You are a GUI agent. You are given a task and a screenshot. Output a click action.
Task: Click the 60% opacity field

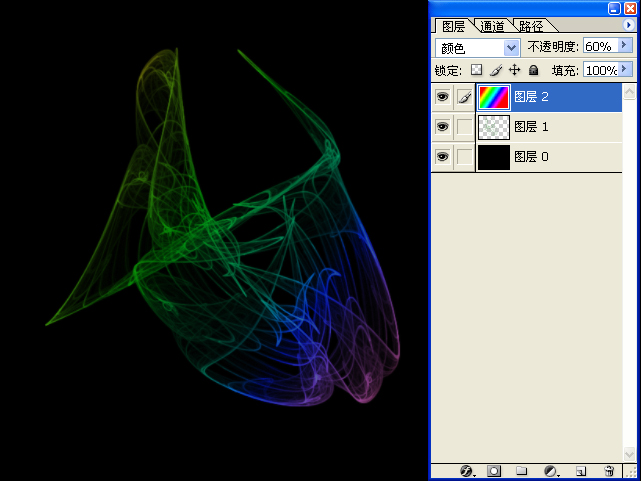point(601,46)
